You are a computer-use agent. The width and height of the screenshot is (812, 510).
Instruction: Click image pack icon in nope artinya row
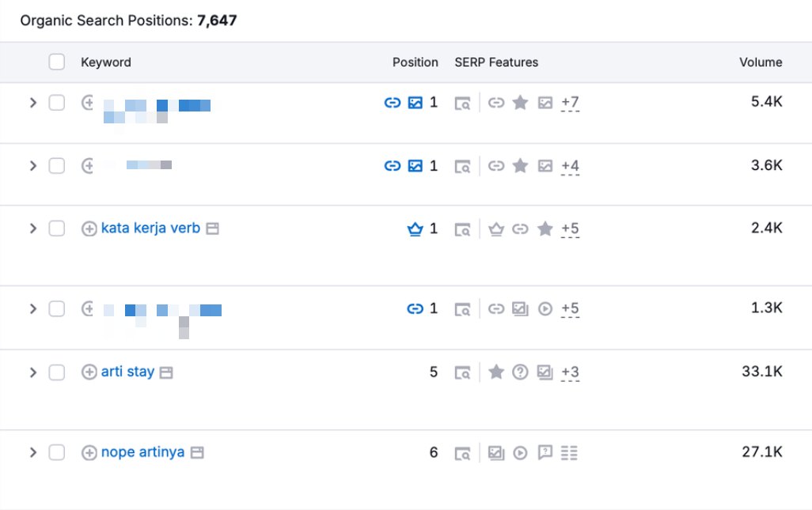(496, 452)
